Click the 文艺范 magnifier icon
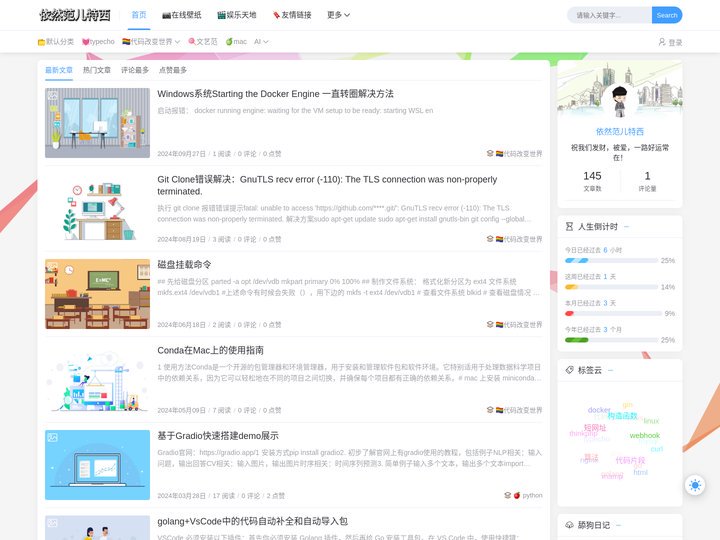720x540 pixels. (192, 42)
